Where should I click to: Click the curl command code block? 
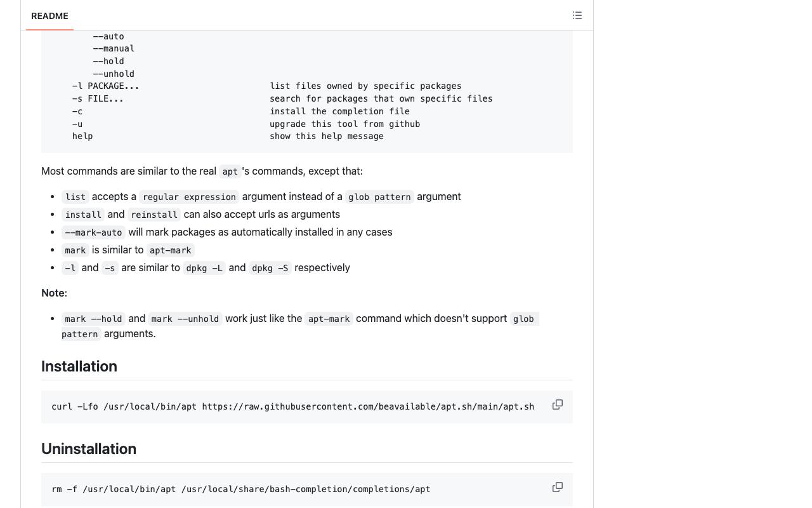307,406
